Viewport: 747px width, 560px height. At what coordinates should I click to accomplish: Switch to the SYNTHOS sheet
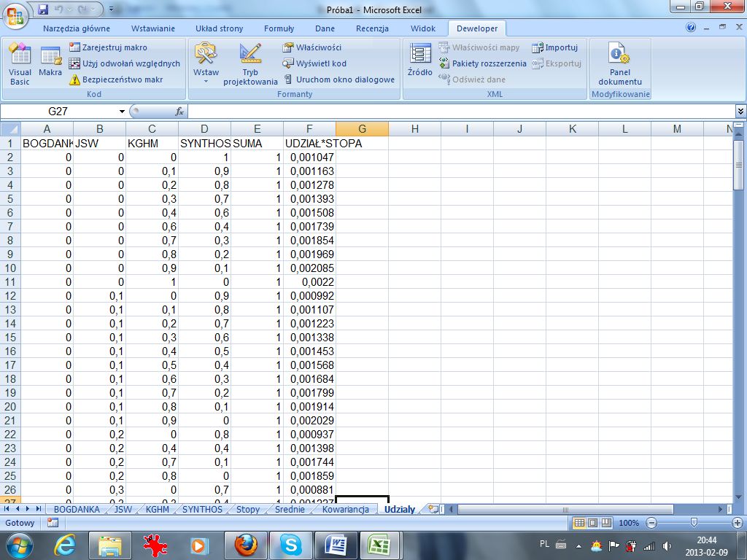pos(202,509)
